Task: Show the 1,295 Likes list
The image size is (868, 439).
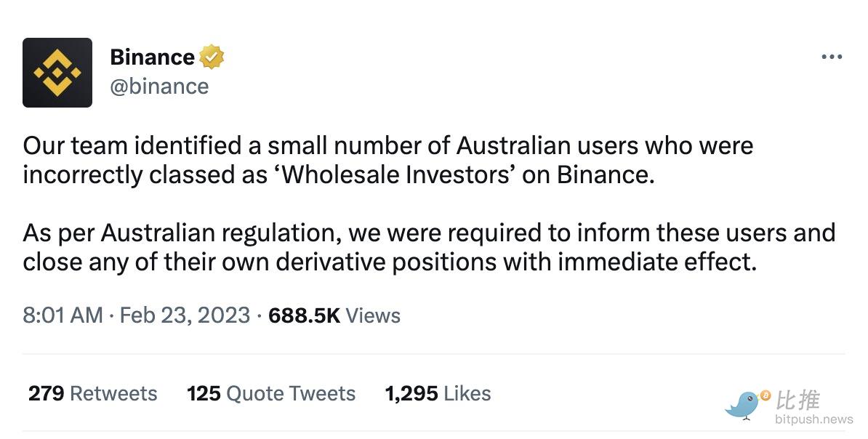Action: pos(438,393)
